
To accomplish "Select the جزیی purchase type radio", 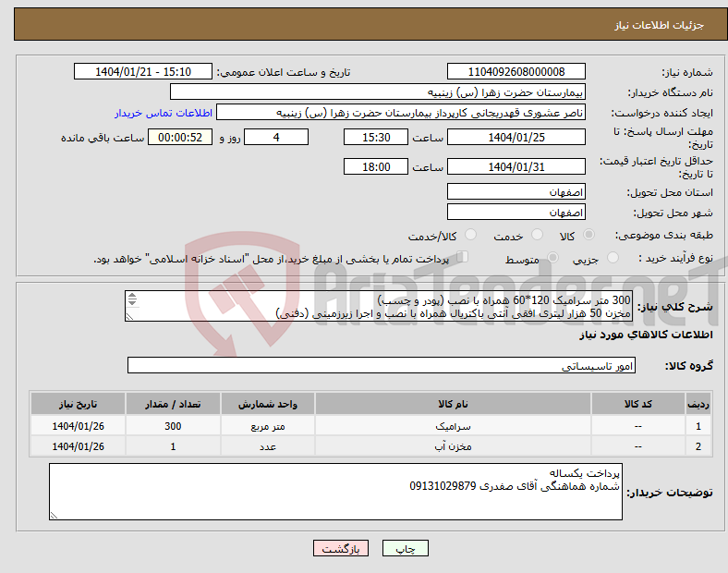I will click(x=613, y=257).
